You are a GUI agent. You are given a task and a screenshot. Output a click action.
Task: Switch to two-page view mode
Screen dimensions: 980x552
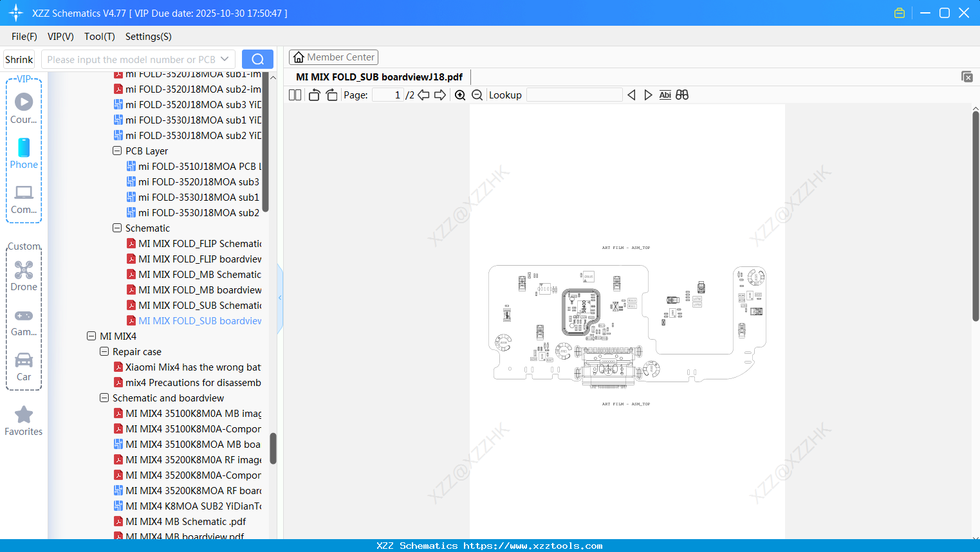click(294, 94)
